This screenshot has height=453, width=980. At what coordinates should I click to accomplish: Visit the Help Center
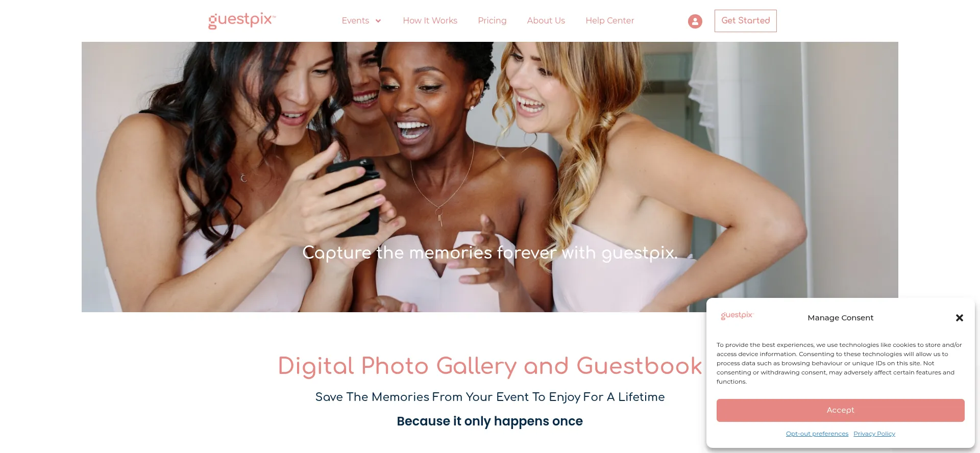[x=609, y=20]
